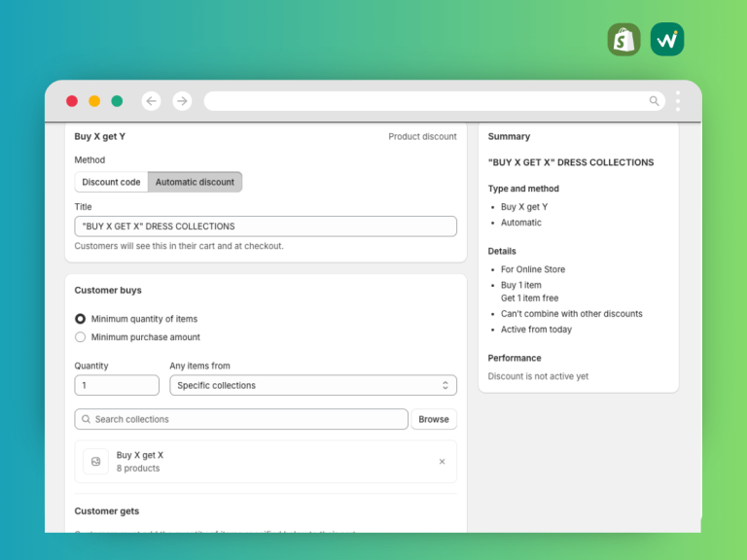This screenshot has height=560, width=747.
Task: Click the Search collections field
Action: [241, 419]
